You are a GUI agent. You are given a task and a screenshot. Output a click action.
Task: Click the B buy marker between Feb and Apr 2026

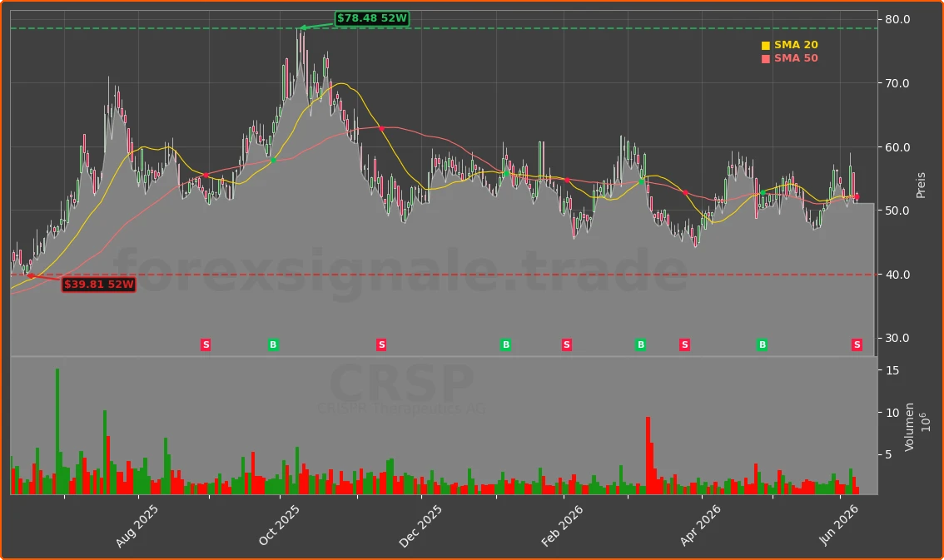(641, 344)
